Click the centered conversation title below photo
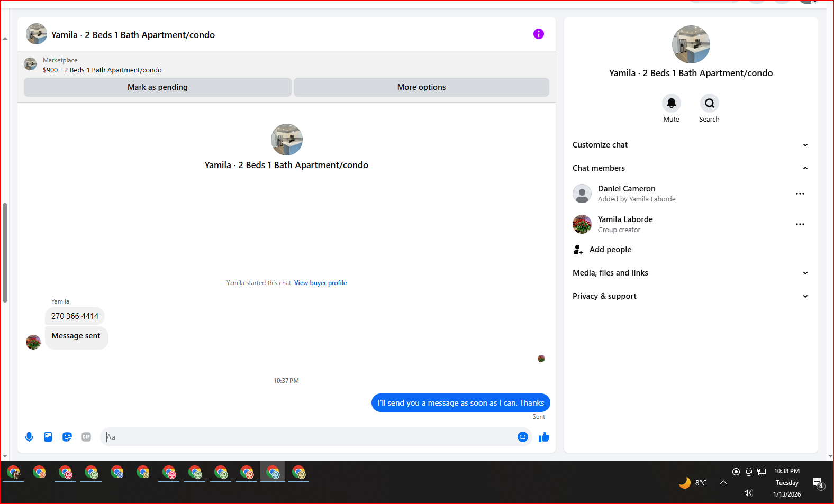 click(x=286, y=165)
